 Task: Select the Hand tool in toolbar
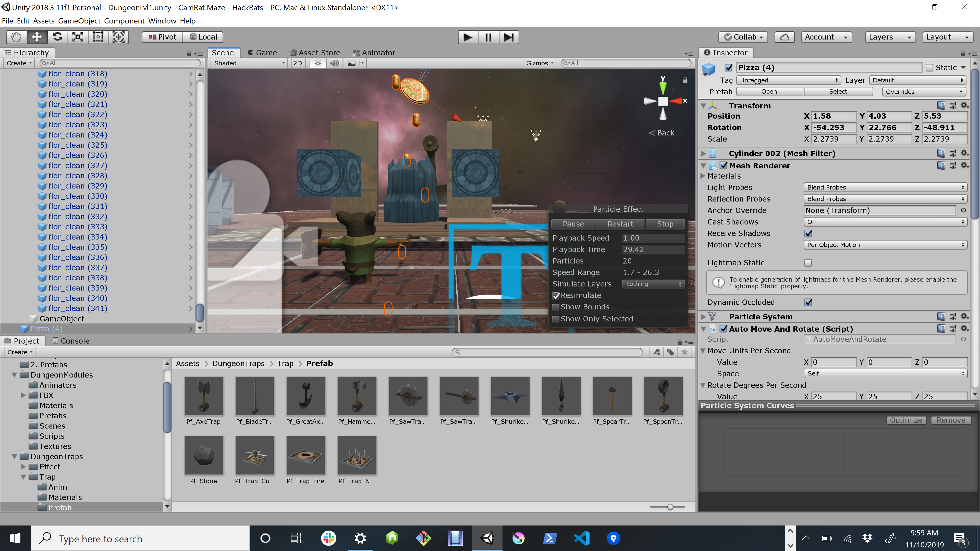click(16, 37)
